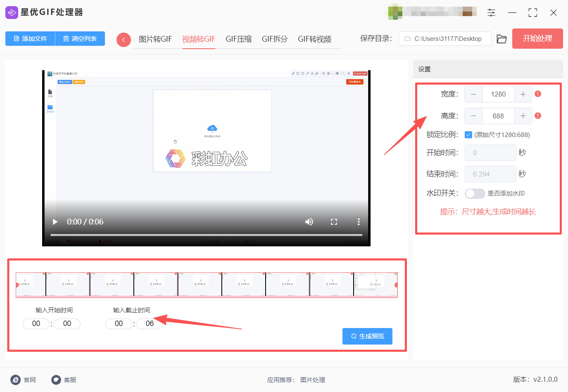Click the width input field showing 1280
The width and height of the screenshot is (568, 392).
(x=498, y=94)
